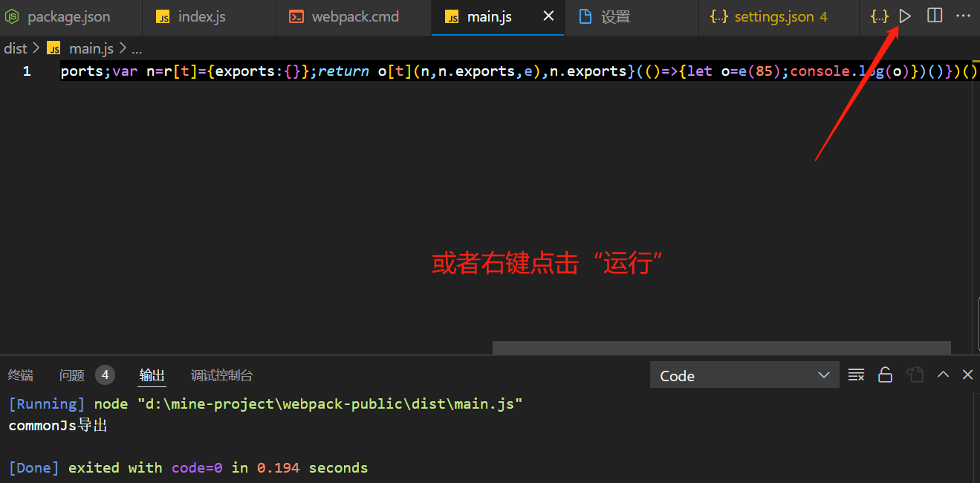Click console.log in the code line
The width and height of the screenshot is (980, 483).
click(x=836, y=71)
